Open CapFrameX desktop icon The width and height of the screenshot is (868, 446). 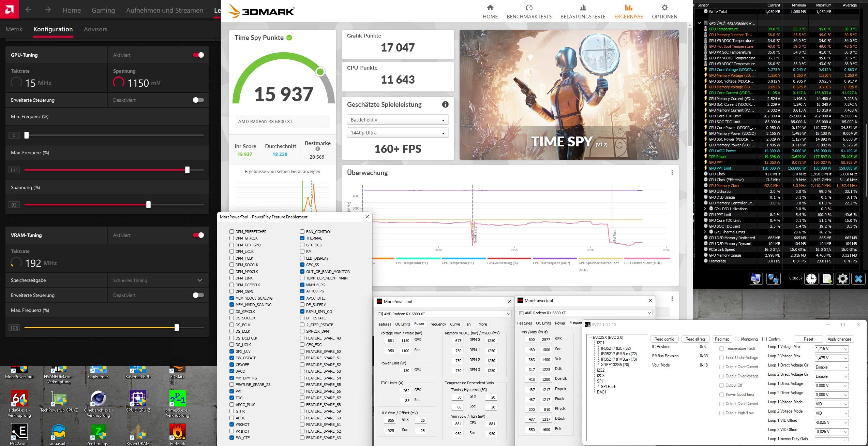(x=99, y=373)
